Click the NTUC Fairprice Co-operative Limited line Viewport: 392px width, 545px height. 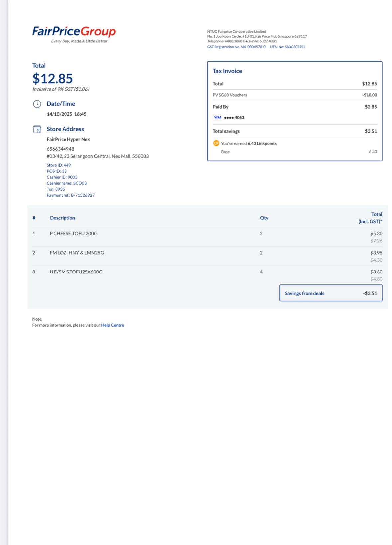[236, 32]
